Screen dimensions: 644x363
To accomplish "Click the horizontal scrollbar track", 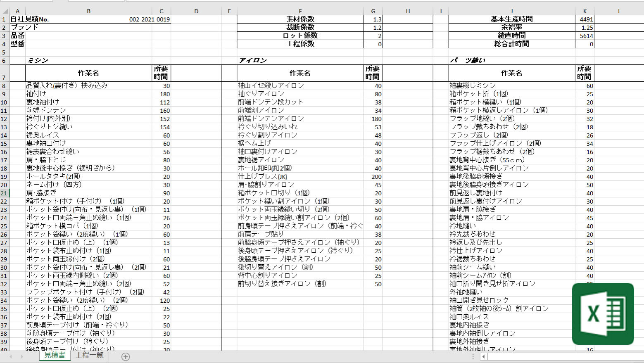I will [562, 356].
